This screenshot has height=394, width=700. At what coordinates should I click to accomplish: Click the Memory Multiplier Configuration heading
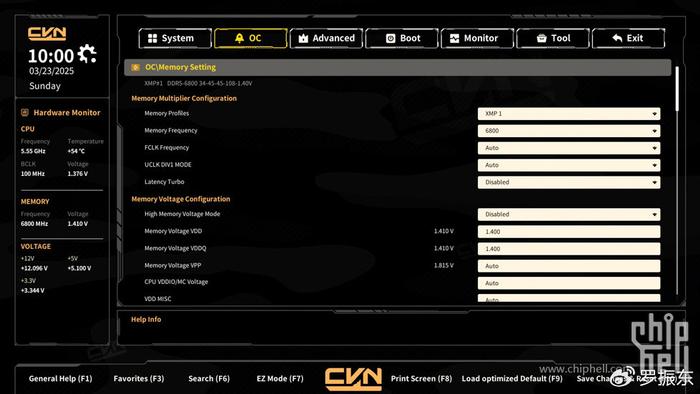point(184,98)
